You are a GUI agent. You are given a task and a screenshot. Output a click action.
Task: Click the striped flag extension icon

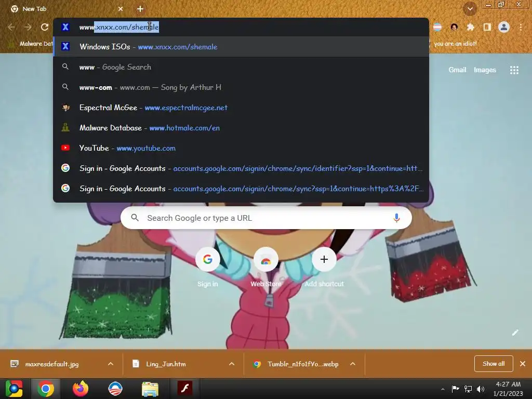click(x=437, y=27)
